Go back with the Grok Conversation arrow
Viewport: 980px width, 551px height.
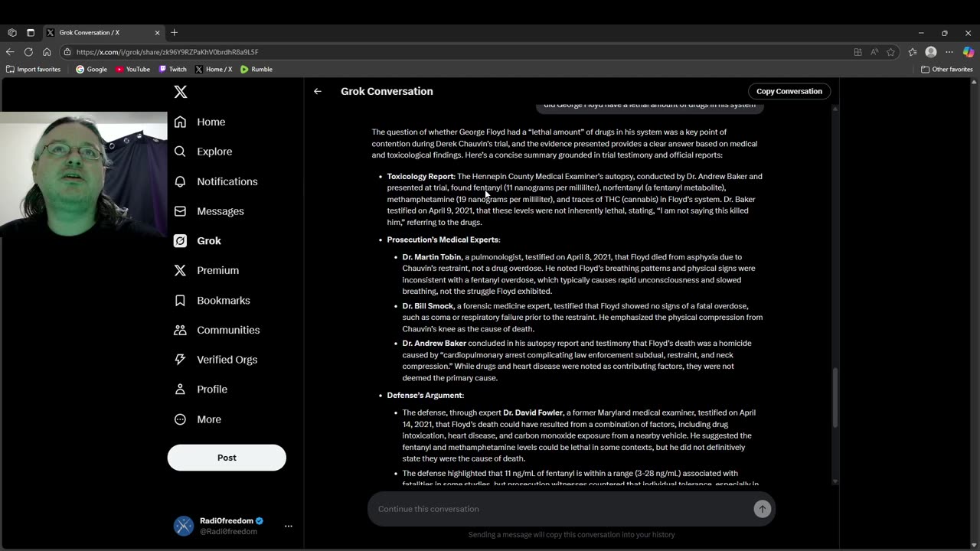pos(318,91)
